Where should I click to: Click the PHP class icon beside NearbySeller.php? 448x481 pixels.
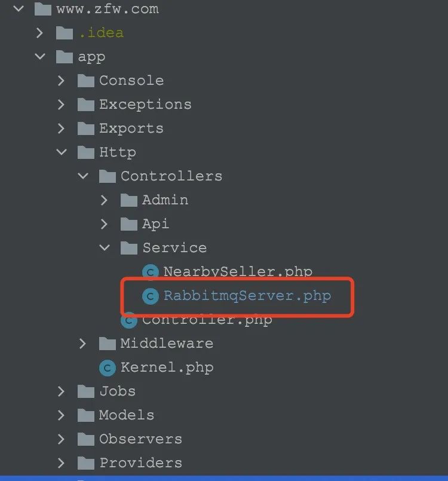[149, 272]
